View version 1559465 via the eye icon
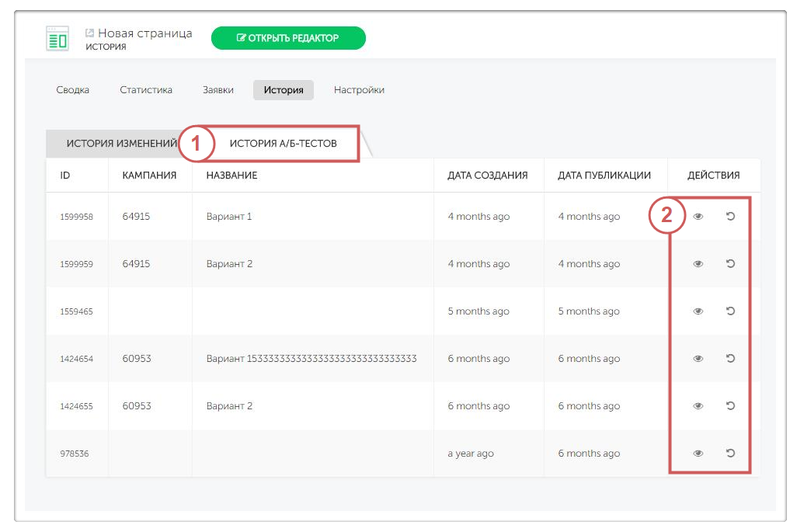Screen dimensions: 797x532 coord(698,311)
